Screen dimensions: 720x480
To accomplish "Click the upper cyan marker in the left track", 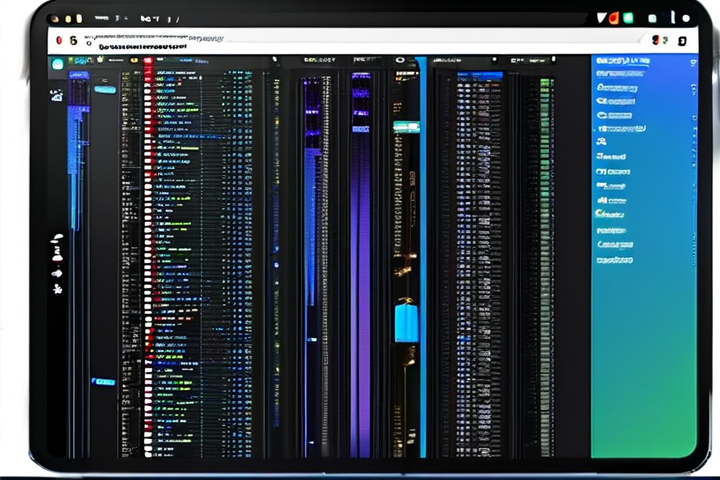I will point(105,89).
